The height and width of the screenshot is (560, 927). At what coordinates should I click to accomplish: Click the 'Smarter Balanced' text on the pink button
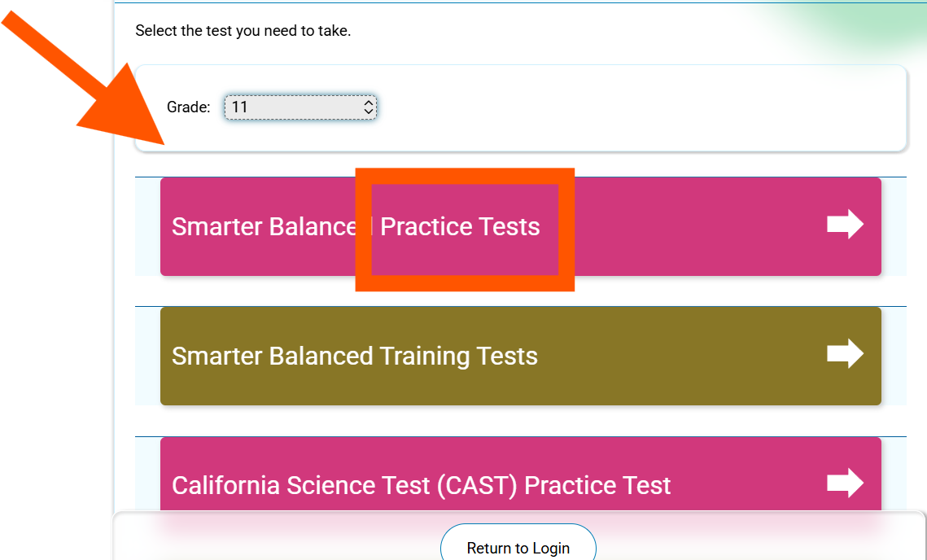tap(260, 226)
